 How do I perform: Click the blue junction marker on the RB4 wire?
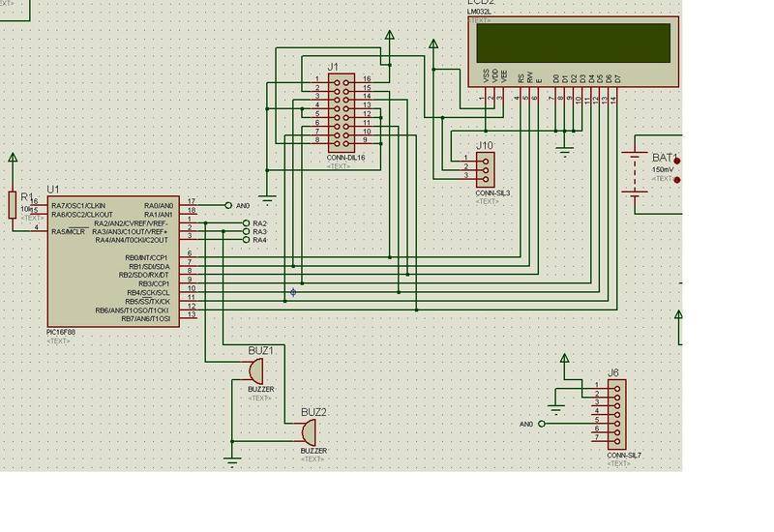pyautogui.click(x=293, y=292)
